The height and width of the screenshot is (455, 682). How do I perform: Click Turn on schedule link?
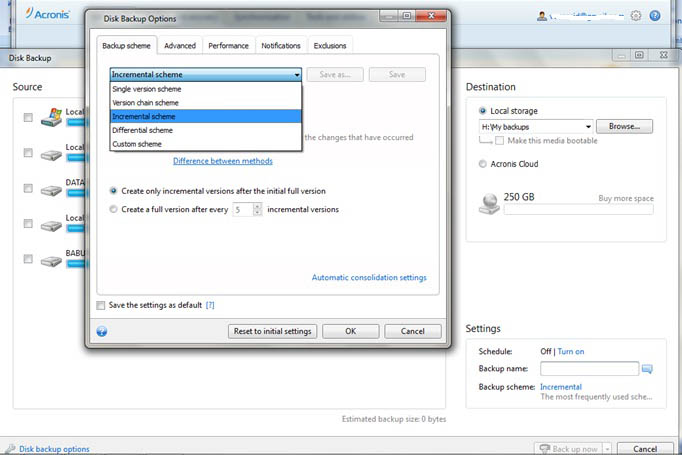pyautogui.click(x=571, y=351)
